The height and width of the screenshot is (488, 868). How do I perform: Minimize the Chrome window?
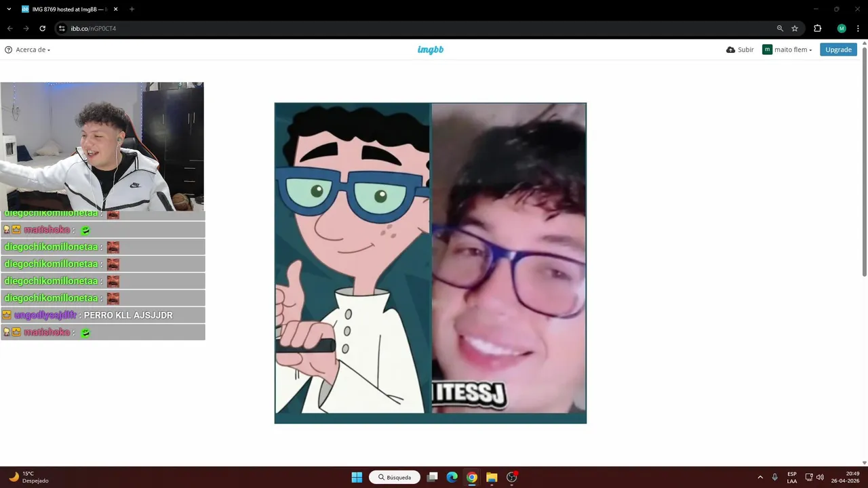[816, 9]
